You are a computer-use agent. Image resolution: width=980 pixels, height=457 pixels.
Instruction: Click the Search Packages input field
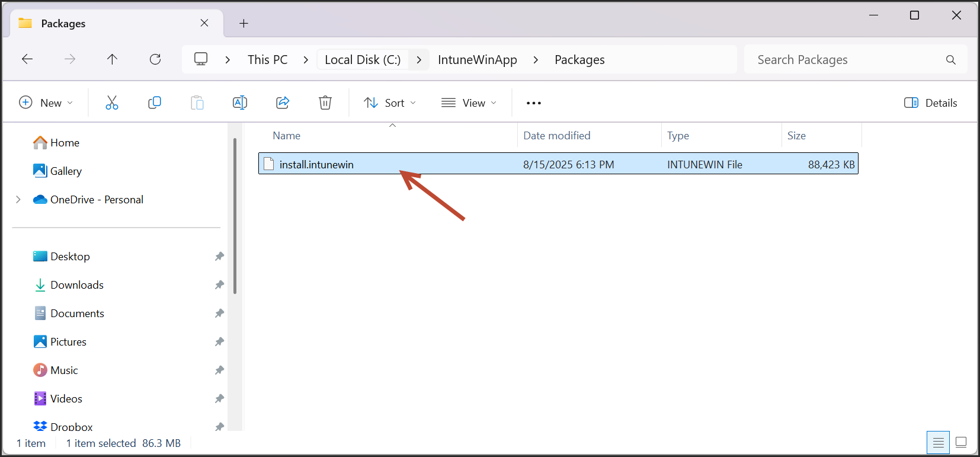click(847, 60)
